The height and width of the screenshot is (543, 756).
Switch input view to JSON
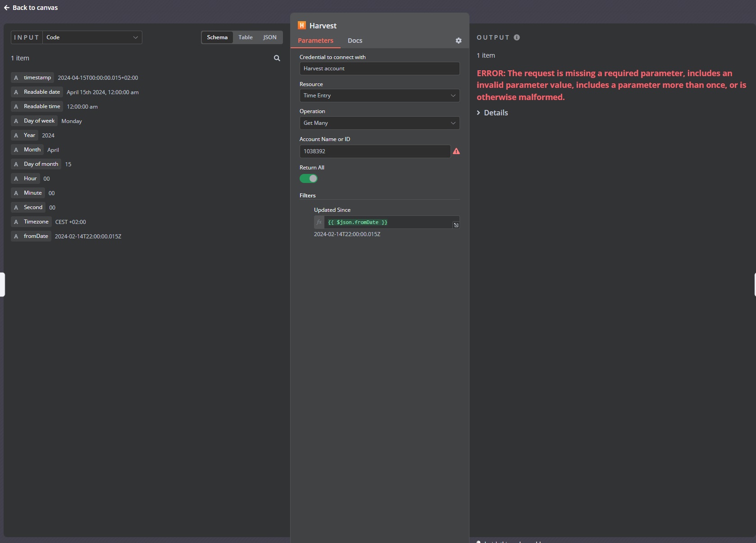(270, 37)
